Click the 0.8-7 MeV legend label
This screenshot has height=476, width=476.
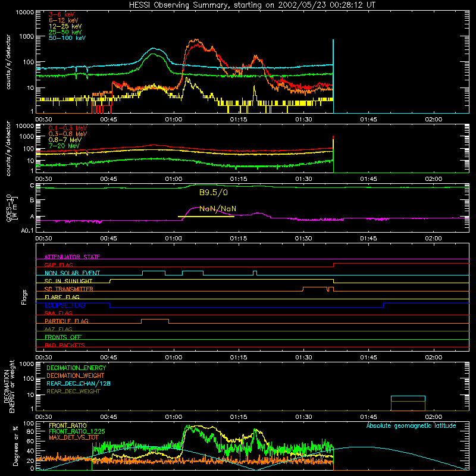click(65, 140)
